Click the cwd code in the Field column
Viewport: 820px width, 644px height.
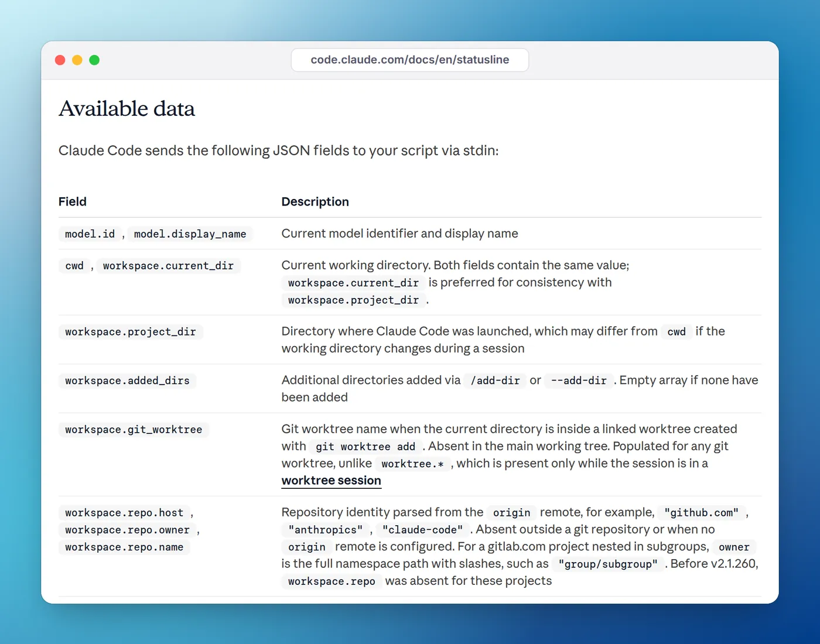pos(74,266)
